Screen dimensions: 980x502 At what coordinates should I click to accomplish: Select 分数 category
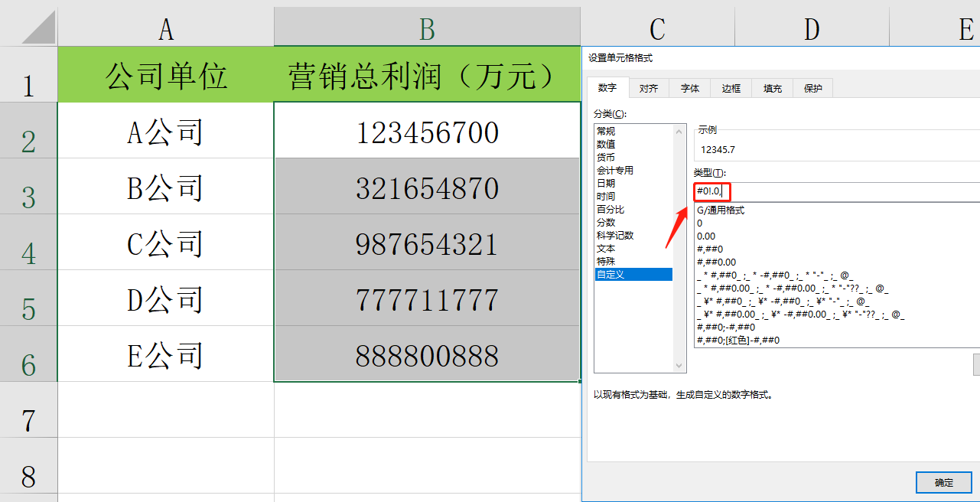633,222
